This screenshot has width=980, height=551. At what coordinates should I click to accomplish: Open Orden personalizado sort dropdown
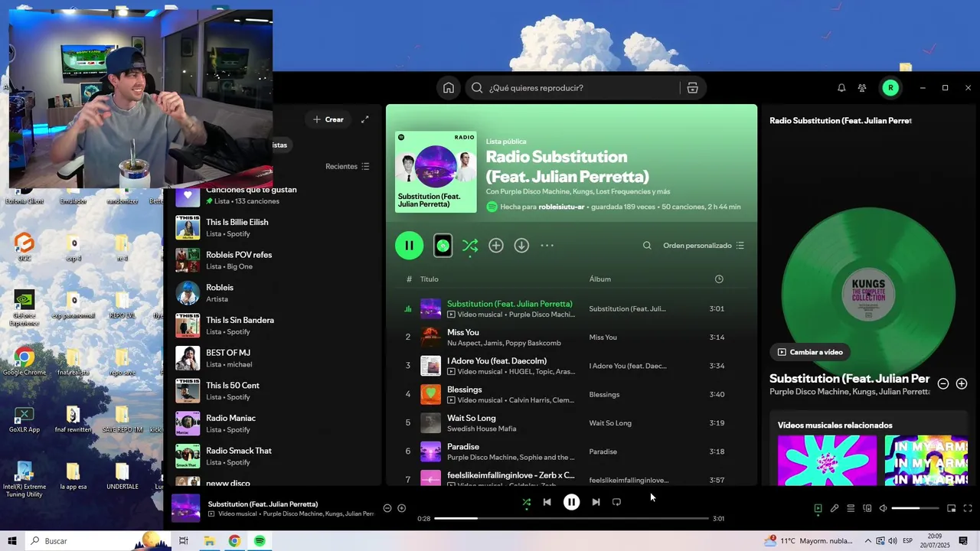point(704,246)
